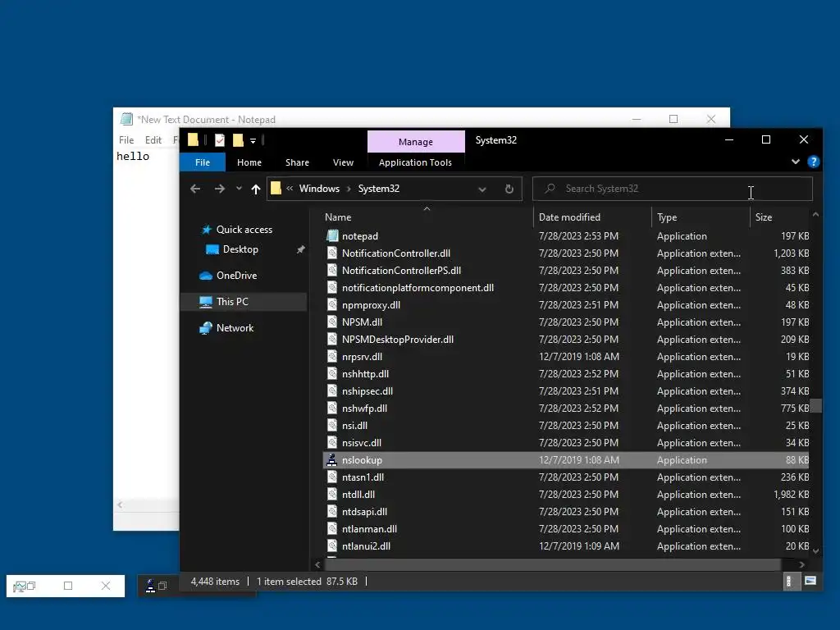Image resolution: width=840 pixels, height=630 pixels.
Task: Switch to details view in status bar
Action: click(x=788, y=582)
